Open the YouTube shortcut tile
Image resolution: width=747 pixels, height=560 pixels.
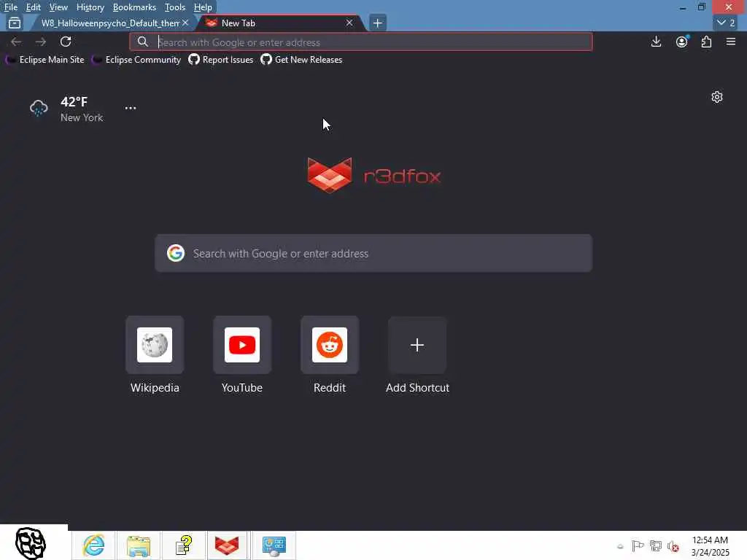point(242,355)
